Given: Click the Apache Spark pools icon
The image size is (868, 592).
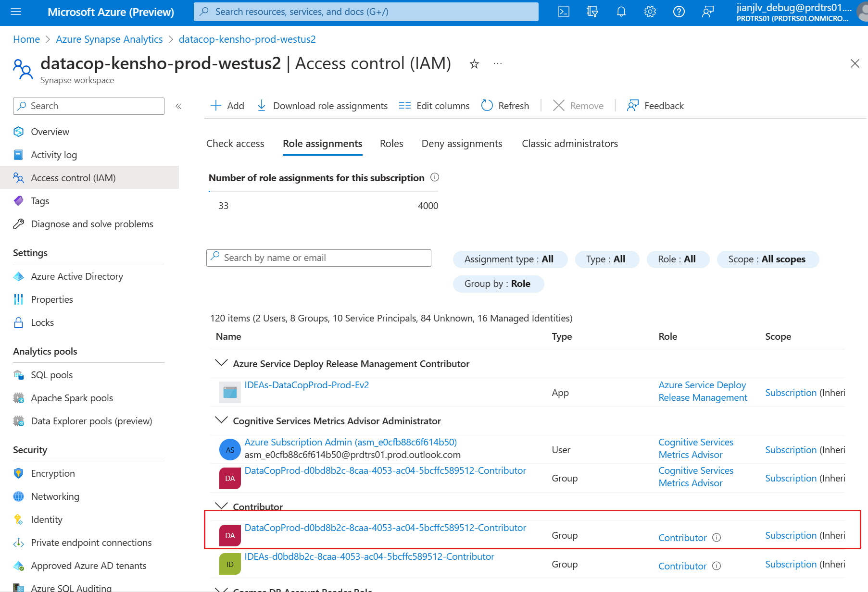Looking at the screenshot, I should point(19,398).
